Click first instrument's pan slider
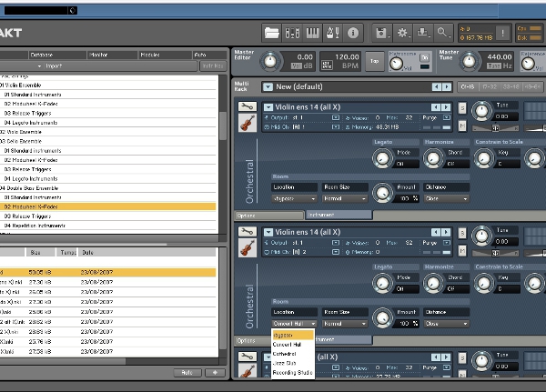The height and width of the screenshot is (392, 546). tap(495, 128)
